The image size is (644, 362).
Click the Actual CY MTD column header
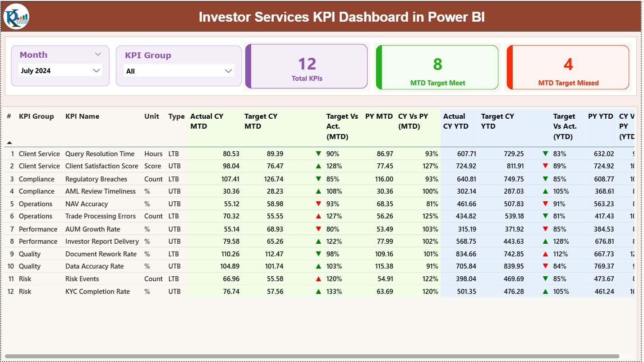click(x=207, y=121)
